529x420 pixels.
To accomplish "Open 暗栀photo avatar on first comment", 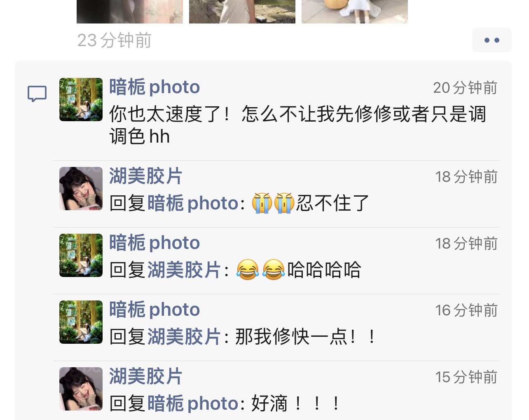I will point(81,99).
